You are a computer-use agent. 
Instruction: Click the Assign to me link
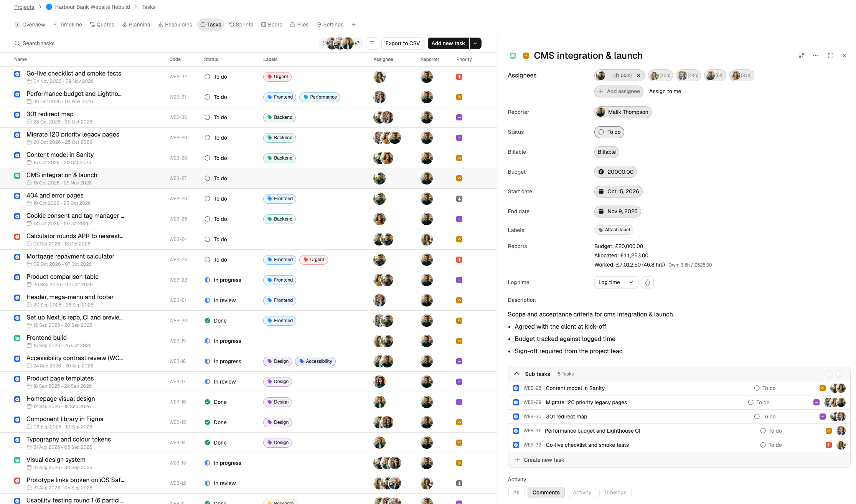click(665, 91)
